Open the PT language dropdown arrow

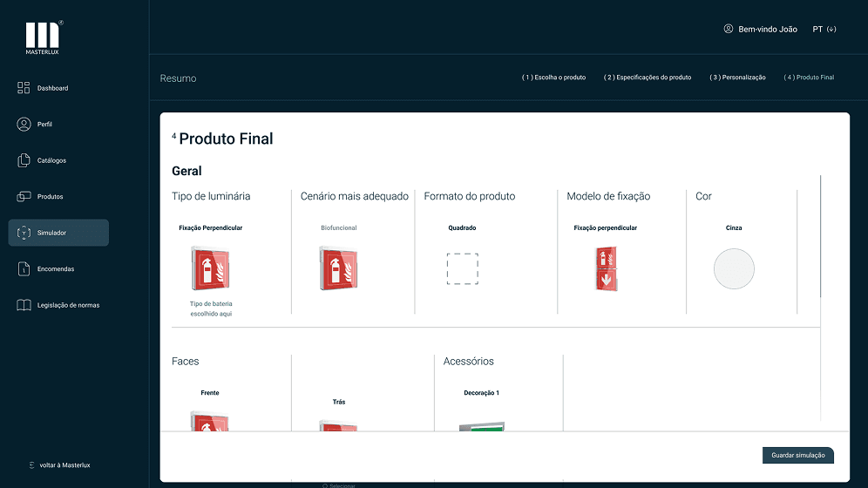click(x=831, y=30)
